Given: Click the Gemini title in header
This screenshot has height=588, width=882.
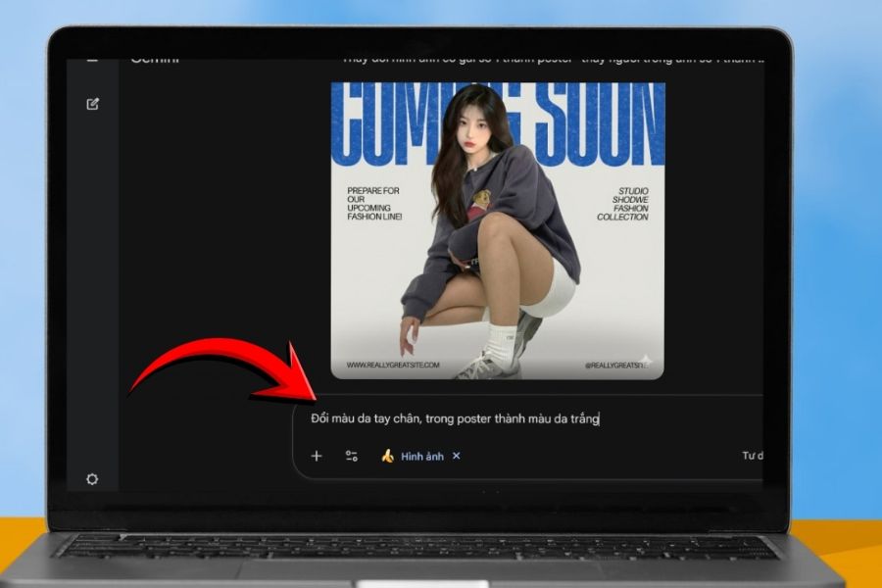Looking at the screenshot, I should (x=155, y=60).
